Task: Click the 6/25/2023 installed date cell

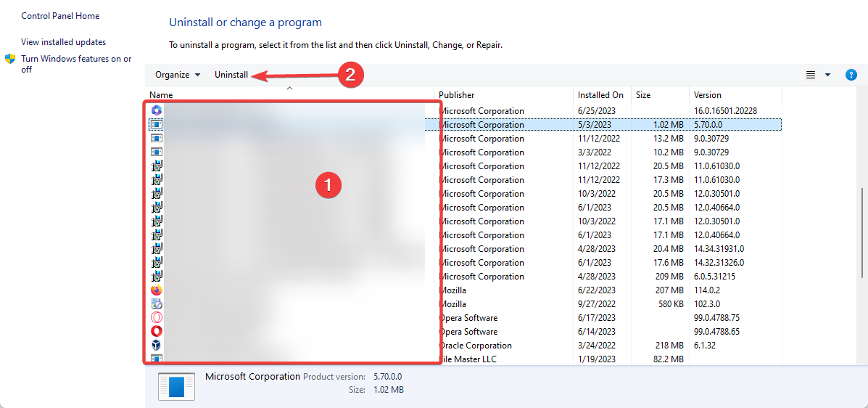Action: pyautogui.click(x=595, y=111)
